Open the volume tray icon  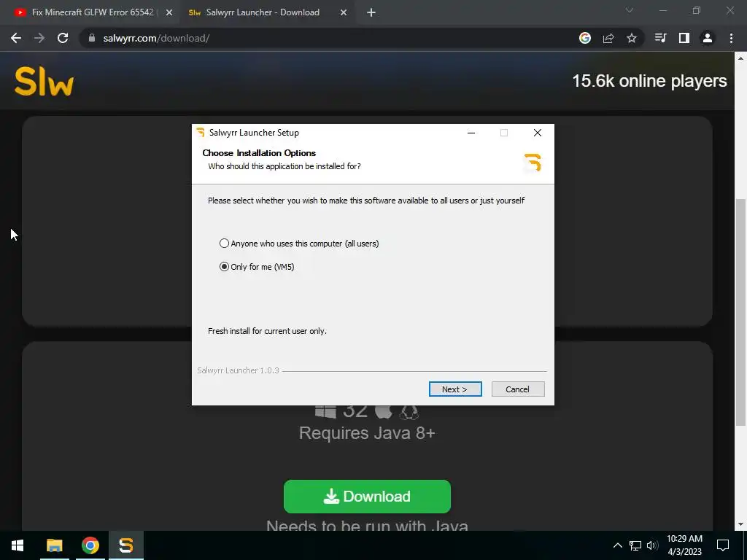652,545
